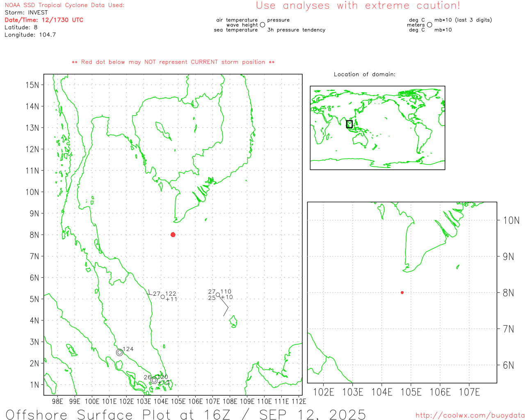Click the '112E' longitude label on main map
The height and width of the screenshot is (420, 525).
[298, 401]
